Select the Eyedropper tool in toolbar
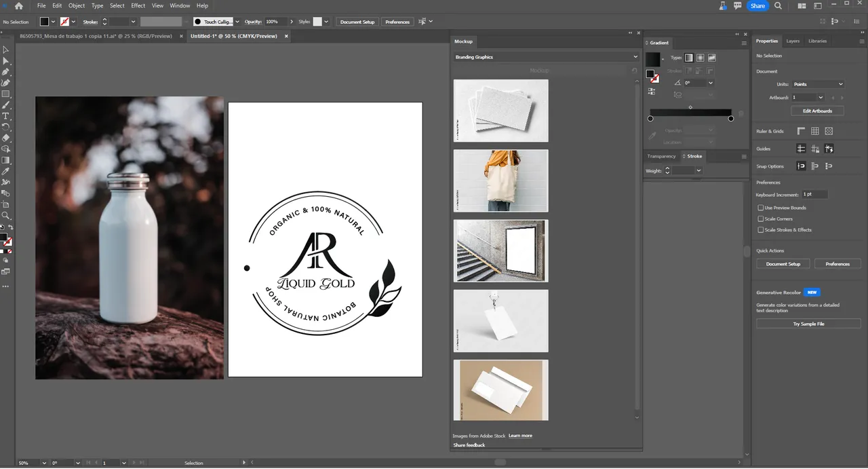This screenshot has width=868, height=469. click(x=5, y=171)
